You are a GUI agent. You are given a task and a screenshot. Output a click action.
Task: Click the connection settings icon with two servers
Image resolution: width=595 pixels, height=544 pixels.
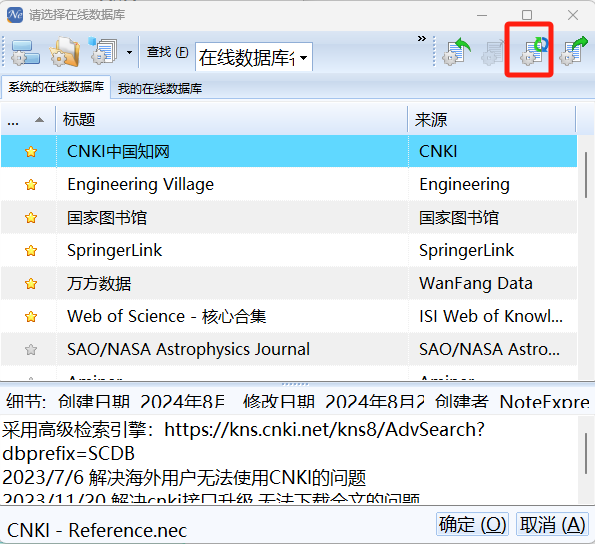pos(25,52)
